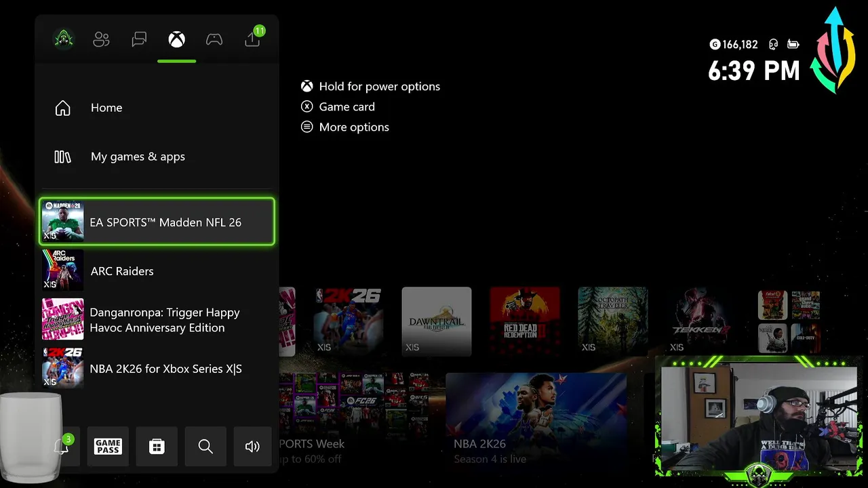The image size is (868, 488).
Task: Open the profile avatar tab in guide
Action: (x=64, y=40)
